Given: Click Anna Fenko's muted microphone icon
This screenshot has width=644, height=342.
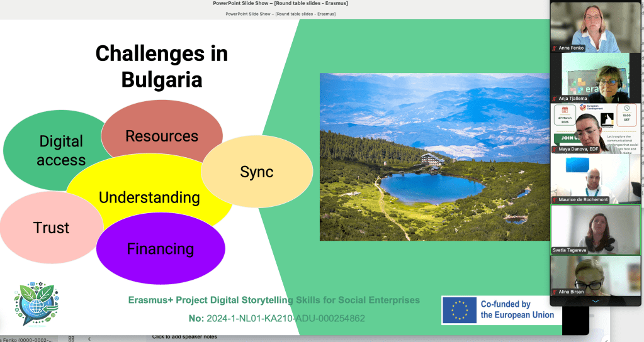Looking at the screenshot, I should point(555,48).
